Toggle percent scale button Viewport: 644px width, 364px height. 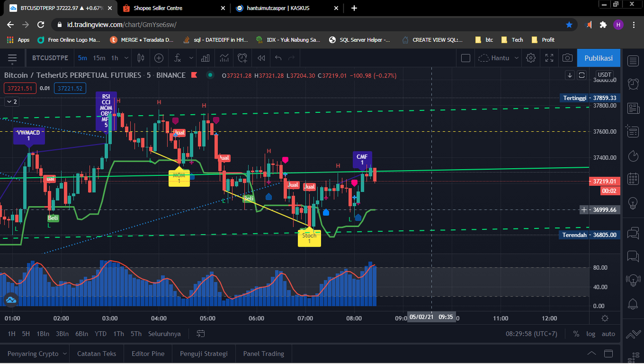click(x=576, y=334)
